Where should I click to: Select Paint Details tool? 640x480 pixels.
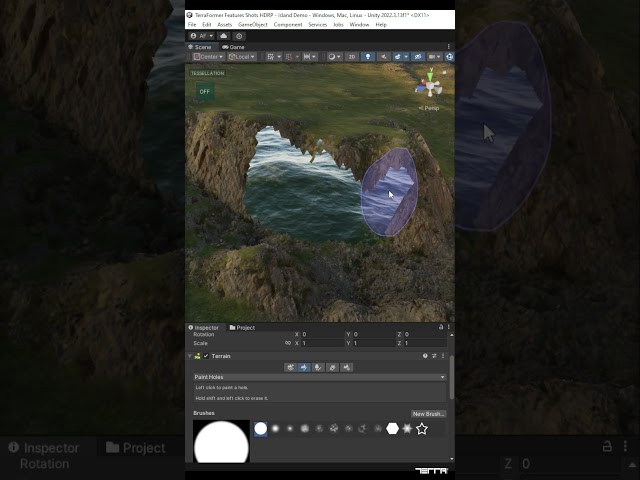coord(332,368)
